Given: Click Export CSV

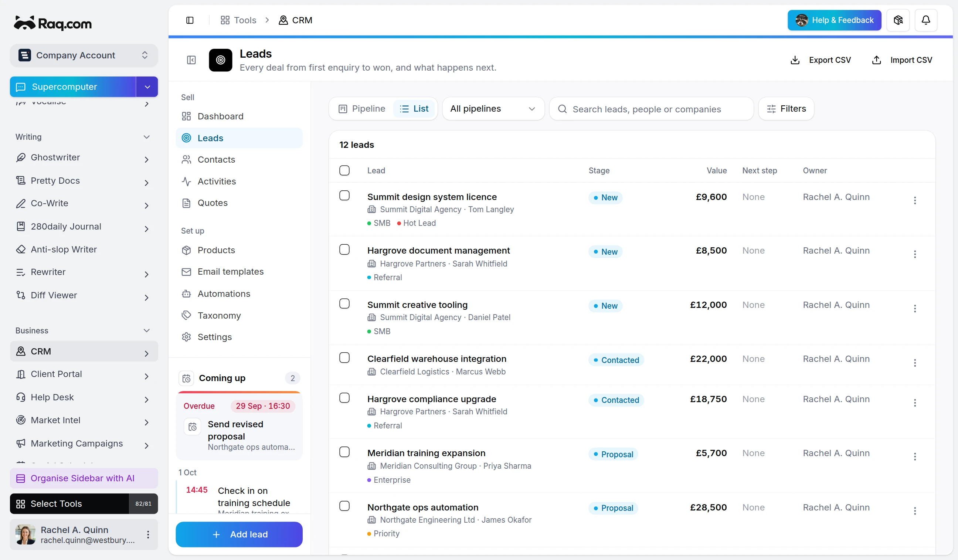Looking at the screenshot, I should click(x=821, y=60).
